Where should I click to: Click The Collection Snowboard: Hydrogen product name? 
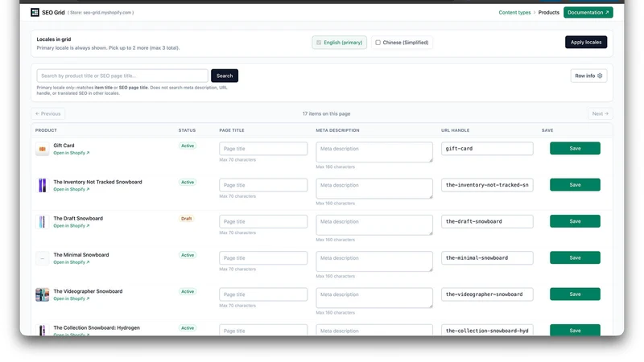click(97, 327)
